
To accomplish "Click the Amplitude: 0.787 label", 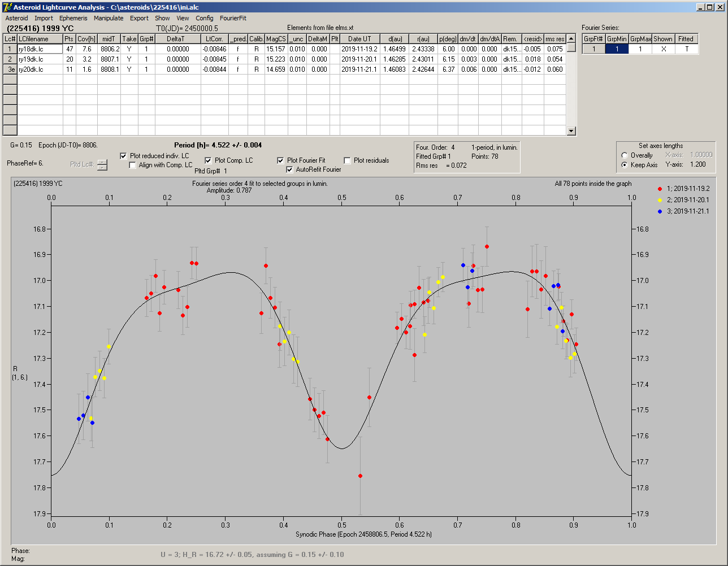I will (229, 190).
